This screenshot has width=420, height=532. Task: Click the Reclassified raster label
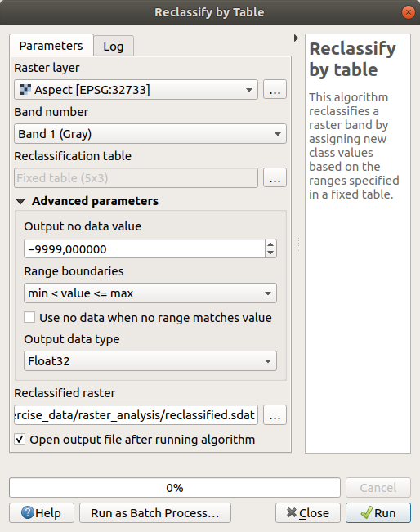click(65, 392)
